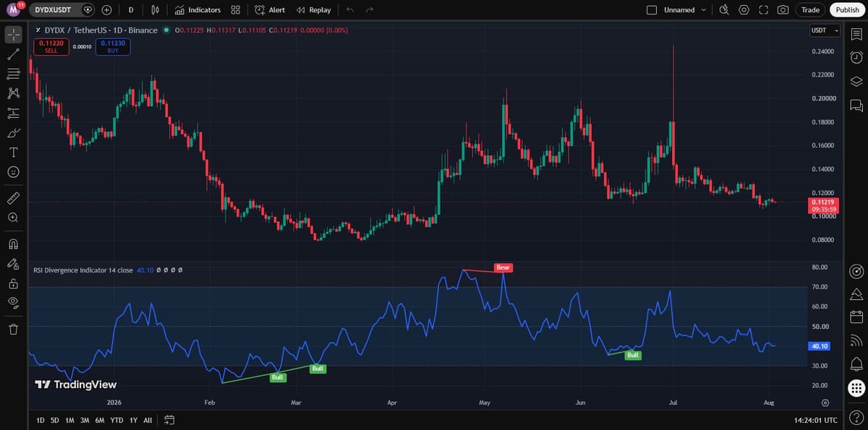Select the All date range
868x430 pixels.
pyautogui.click(x=148, y=420)
